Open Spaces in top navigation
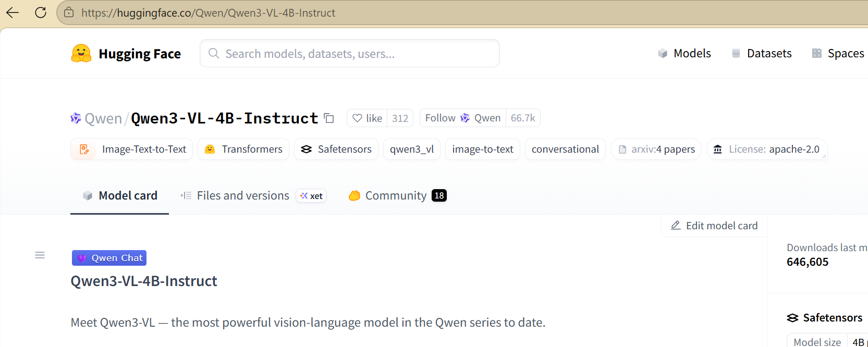 838,54
